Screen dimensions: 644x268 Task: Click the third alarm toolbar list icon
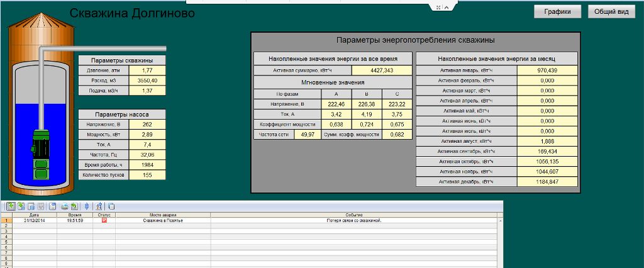click(x=31, y=206)
